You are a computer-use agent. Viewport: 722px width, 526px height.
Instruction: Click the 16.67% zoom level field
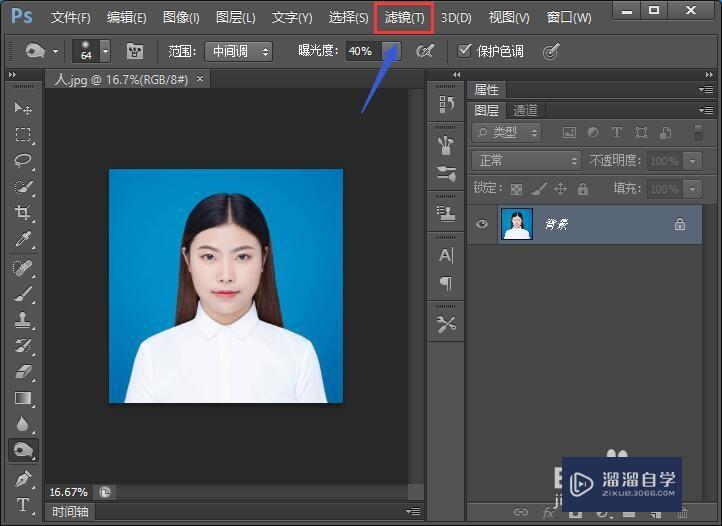[x=68, y=492]
